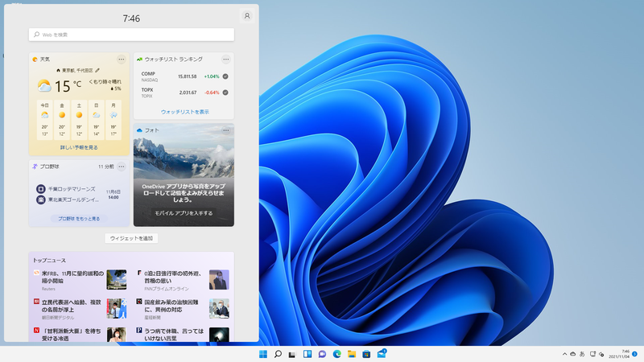Click the 東京都, 千代田区 location text
Image resolution: width=644 pixels, height=362 pixels.
[x=77, y=70]
